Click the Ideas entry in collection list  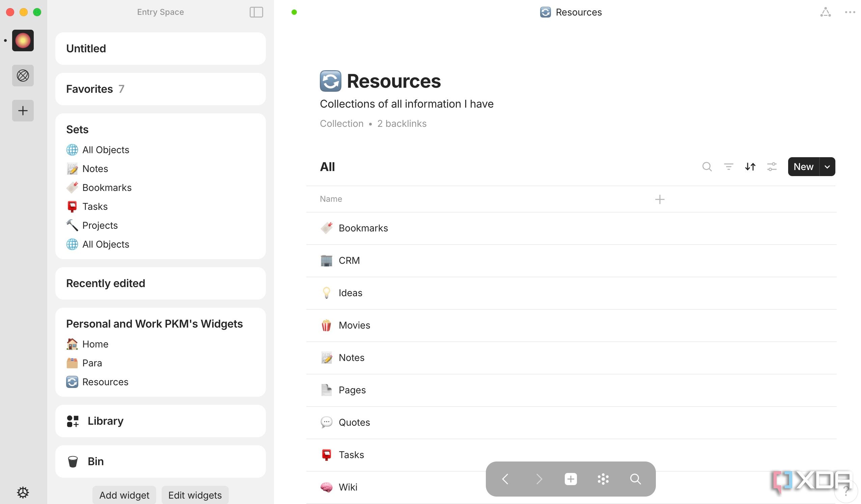tap(351, 292)
